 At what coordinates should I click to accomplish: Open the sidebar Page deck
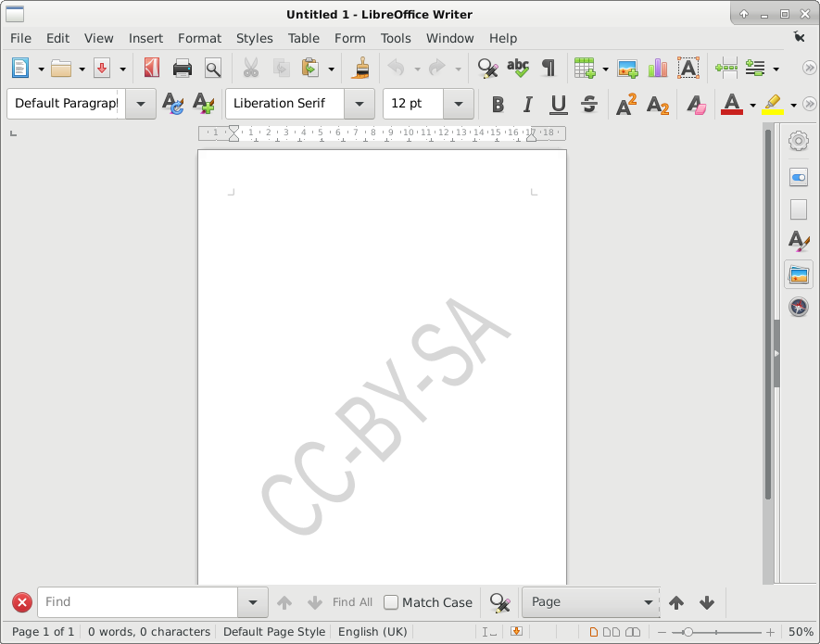pyautogui.click(x=799, y=209)
